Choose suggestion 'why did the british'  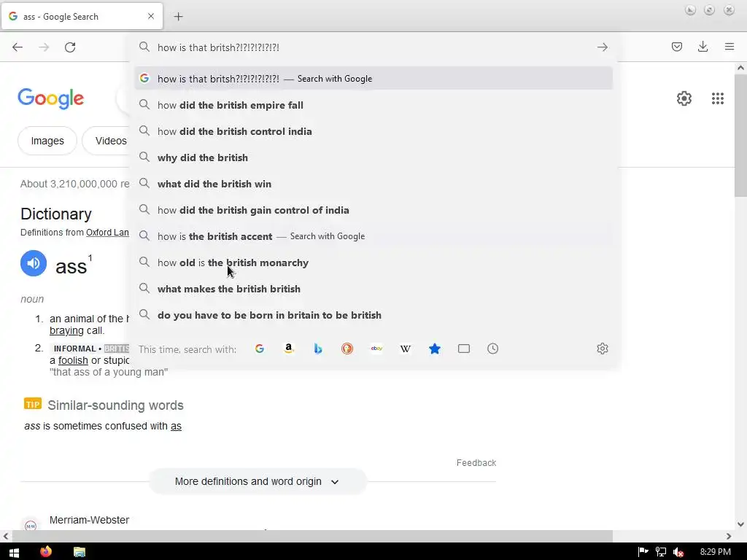(373, 157)
